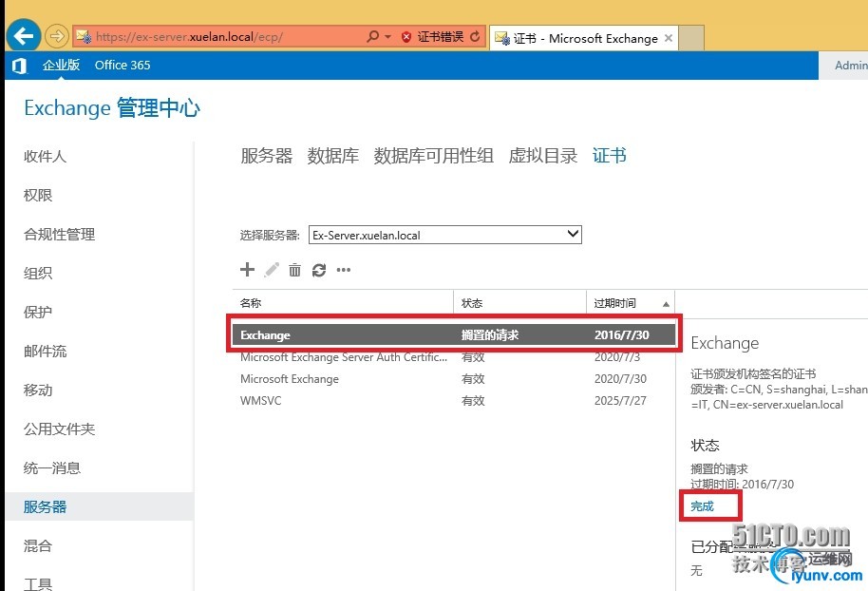Open 收件人 in left navigation
Viewport: 868px width, 591px height.
point(45,156)
